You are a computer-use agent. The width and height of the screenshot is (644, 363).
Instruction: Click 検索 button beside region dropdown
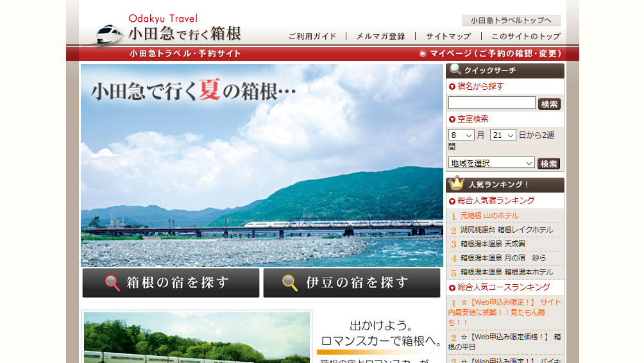[x=548, y=164]
